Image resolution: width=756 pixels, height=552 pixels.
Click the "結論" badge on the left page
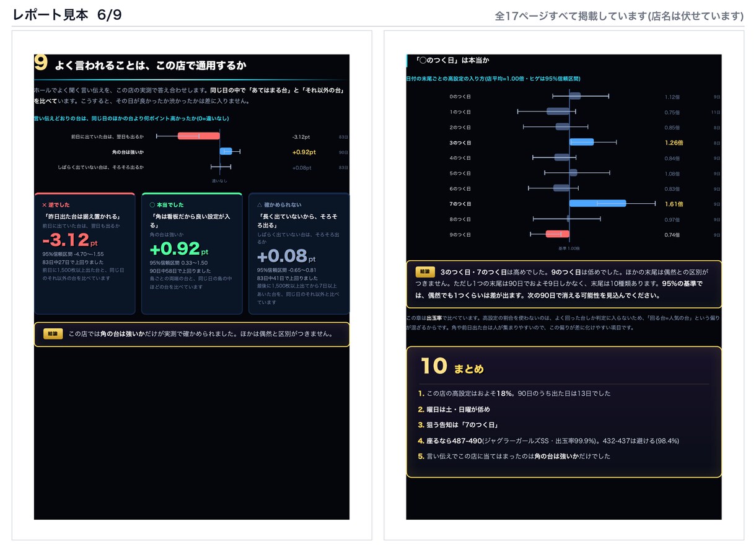coord(53,334)
